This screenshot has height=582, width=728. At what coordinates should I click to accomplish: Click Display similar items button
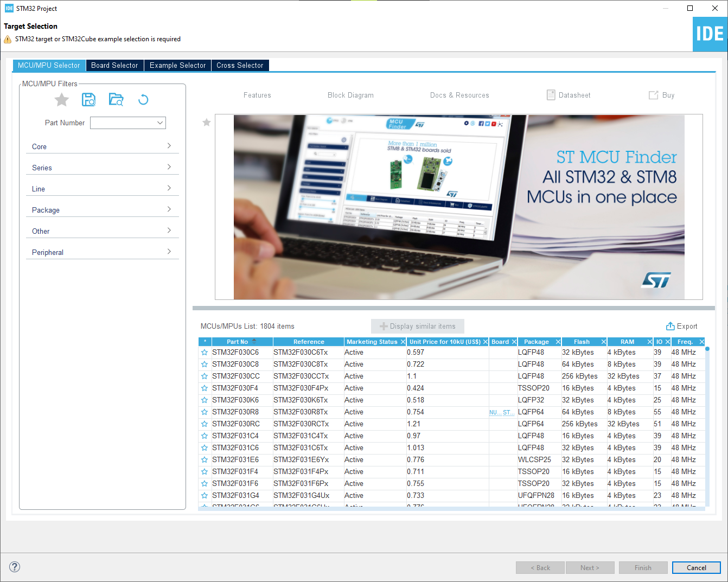pyautogui.click(x=418, y=326)
